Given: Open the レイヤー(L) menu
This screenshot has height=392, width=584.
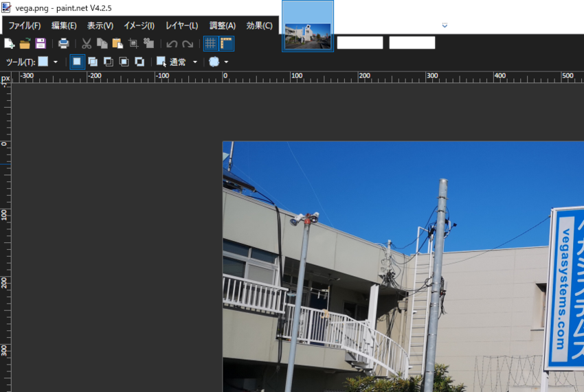Looking at the screenshot, I should pyautogui.click(x=182, y=25).
